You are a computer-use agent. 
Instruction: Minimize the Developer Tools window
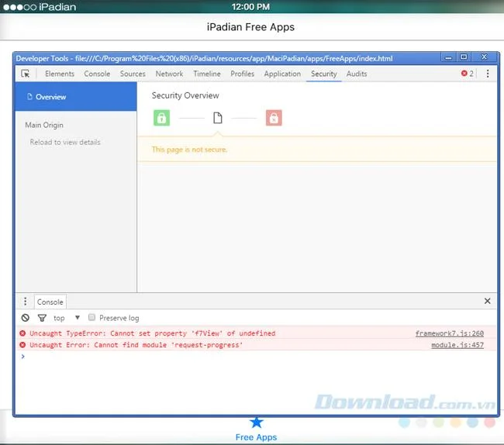pos(448,58)
